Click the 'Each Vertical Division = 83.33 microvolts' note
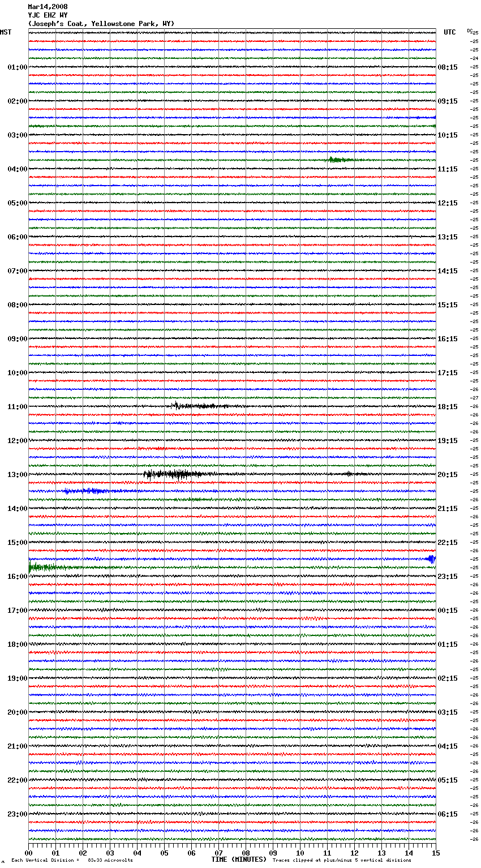 coord(72,861)
